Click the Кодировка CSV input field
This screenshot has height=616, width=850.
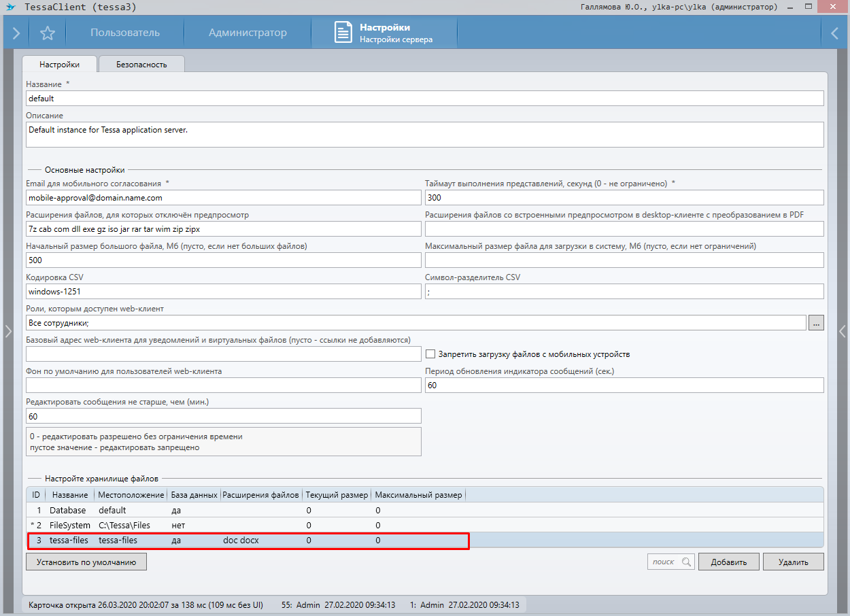click(223, 292)
